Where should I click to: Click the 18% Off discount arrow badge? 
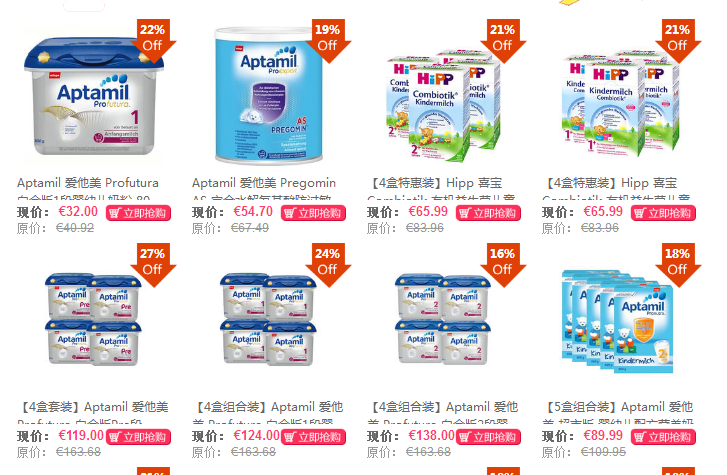click(678, 264)
